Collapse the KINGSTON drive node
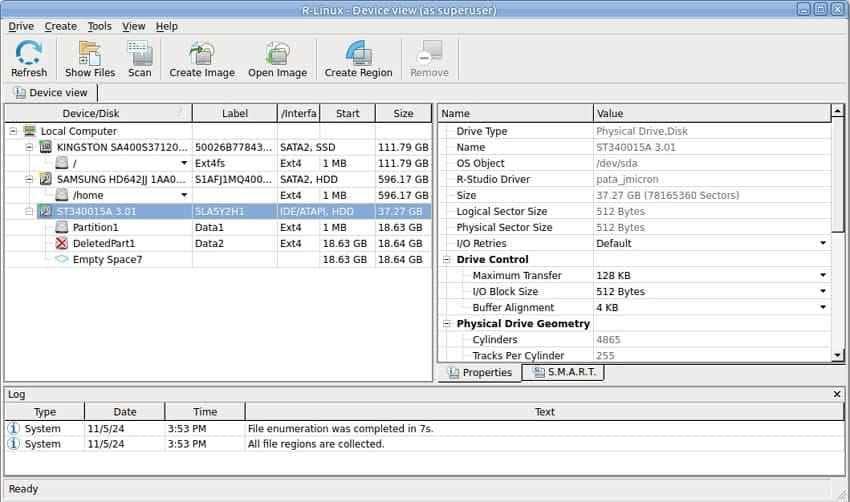The image size is (850, 502). 29,147
